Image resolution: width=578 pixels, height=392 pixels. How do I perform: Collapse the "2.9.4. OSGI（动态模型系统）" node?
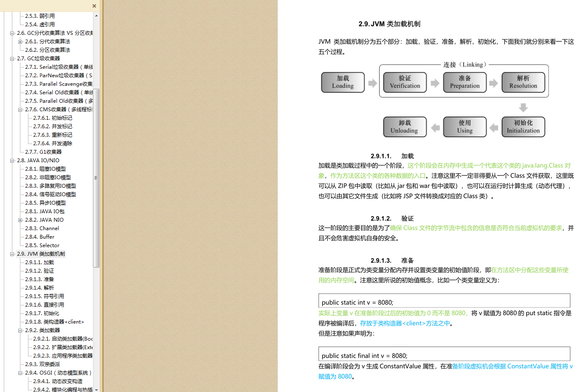(x=20, y=372)
